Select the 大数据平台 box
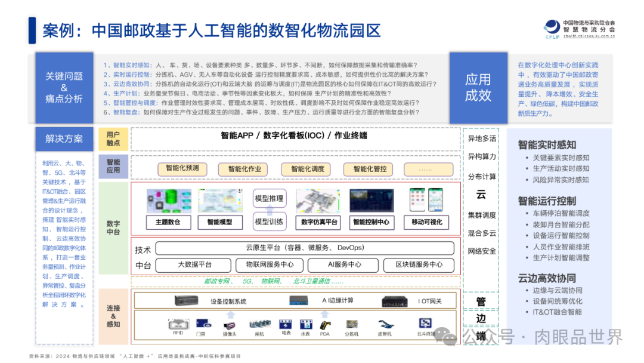Screen dimensions: 644x363 click(193, 265)
